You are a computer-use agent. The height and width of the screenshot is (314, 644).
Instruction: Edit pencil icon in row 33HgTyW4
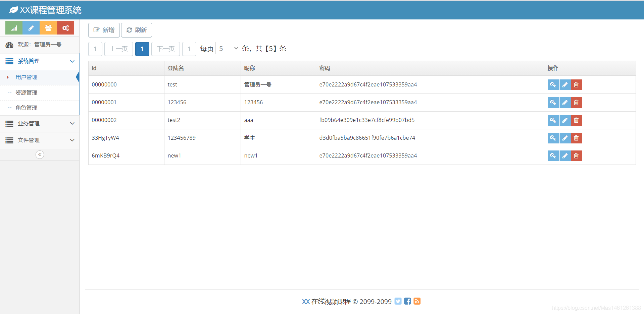click(565, 138)
